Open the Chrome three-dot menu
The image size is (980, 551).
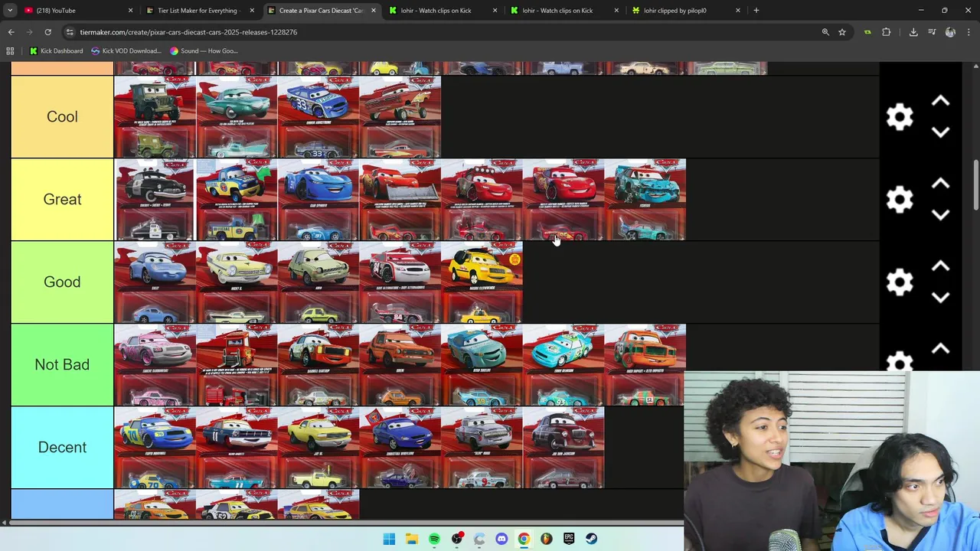click(969, 32)
